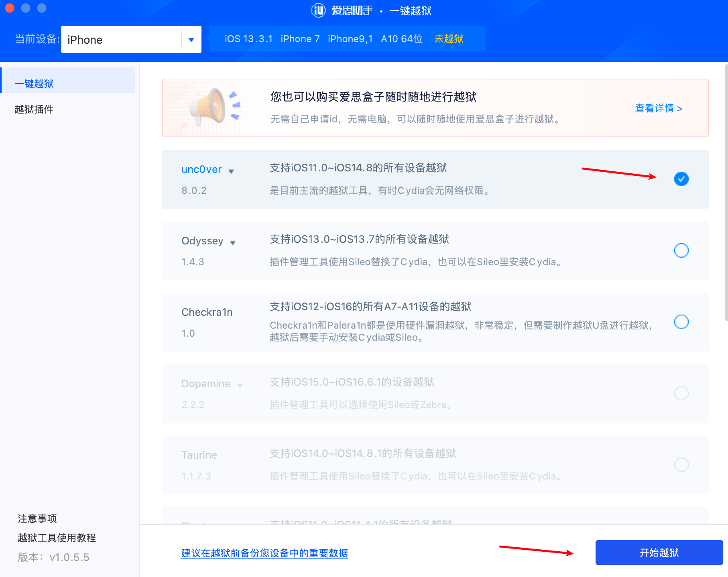Open 注意事项 in the sidebar
Viewport: 728px width, 577px height.
(x=37, y=518)
